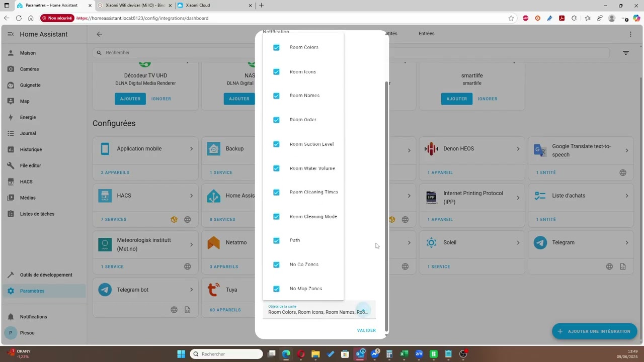Expand the HACS integration card chevron
This screenshot has width=644, height=362.
pos(191,196)
